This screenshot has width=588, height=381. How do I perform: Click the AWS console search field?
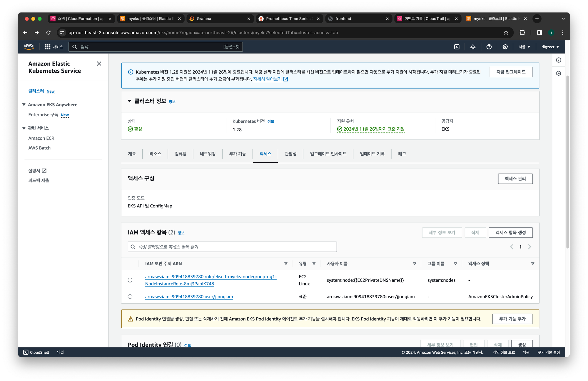point(156,47)
